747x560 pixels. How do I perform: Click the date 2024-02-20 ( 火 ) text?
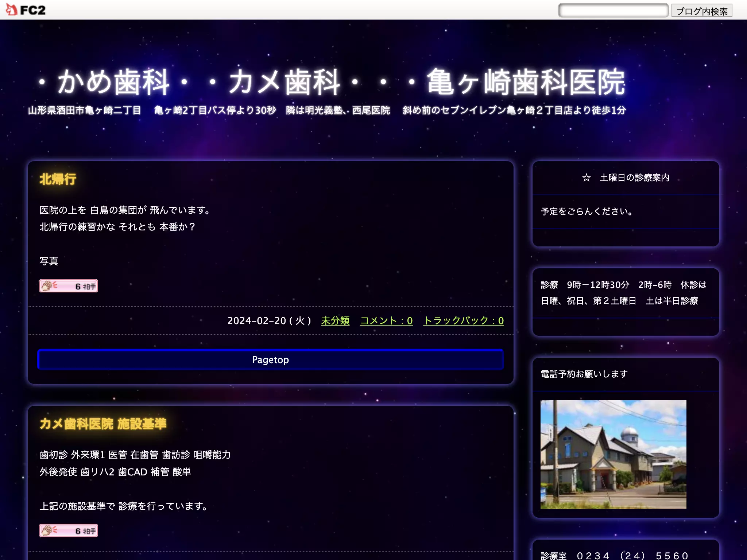click(x=269, y=320)
